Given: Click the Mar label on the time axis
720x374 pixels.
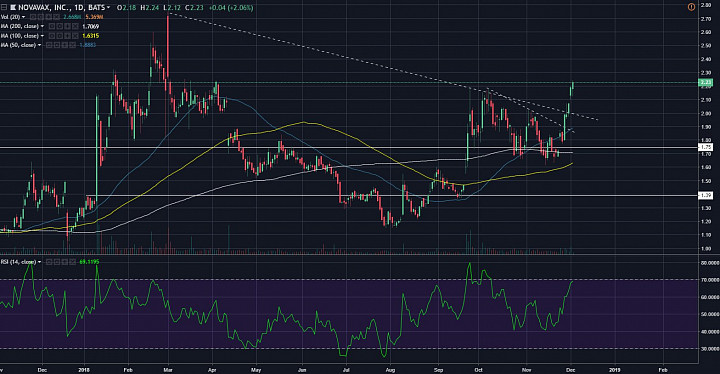Looking at the screenshot, I should [x=168, y=369].
